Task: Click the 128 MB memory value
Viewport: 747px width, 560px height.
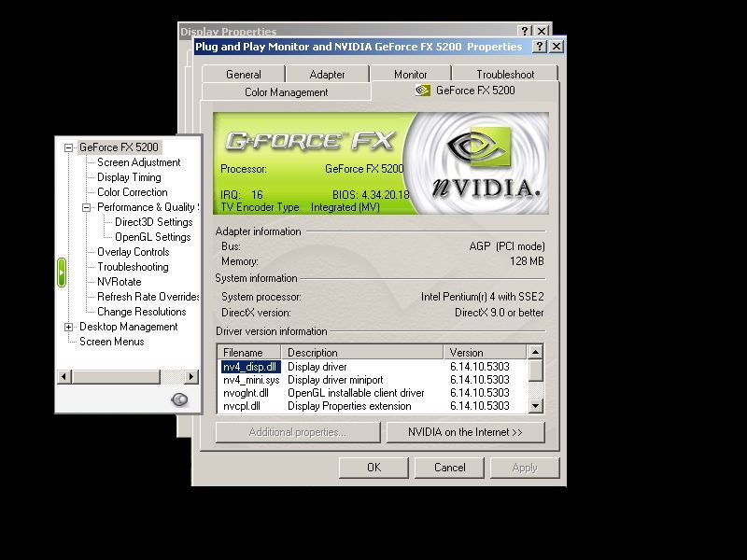Action: [527, 261]
